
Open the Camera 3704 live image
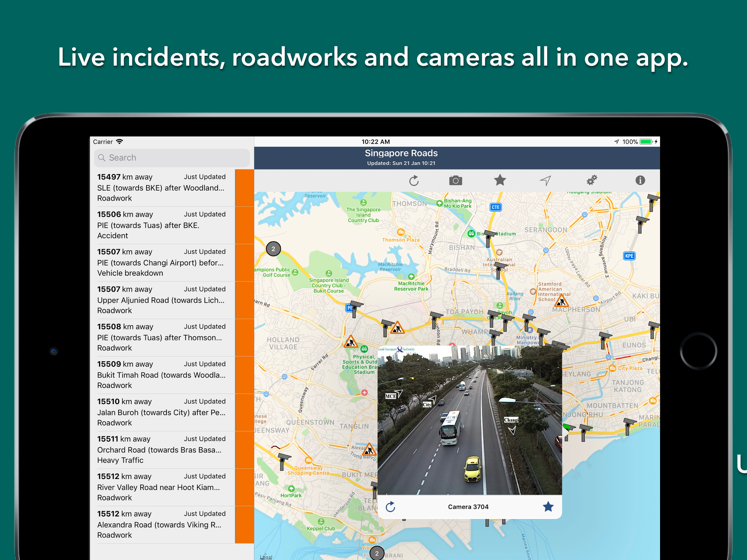tap(470, 420)
